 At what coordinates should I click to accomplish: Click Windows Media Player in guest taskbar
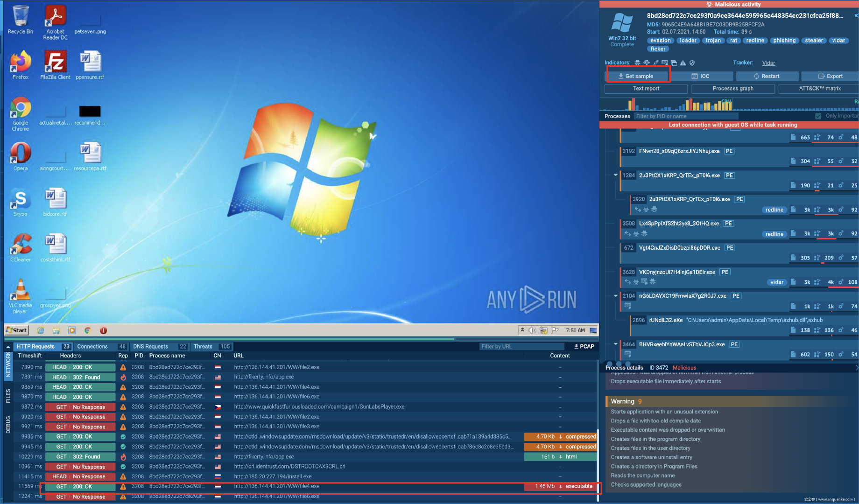click(72, 330)
